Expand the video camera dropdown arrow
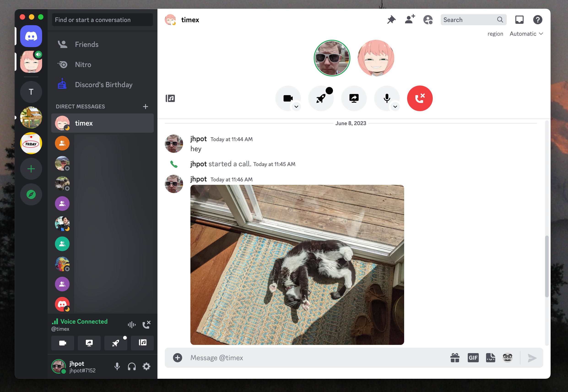The width and height of the screenshot is (568, 392). [x=296, y=107]
